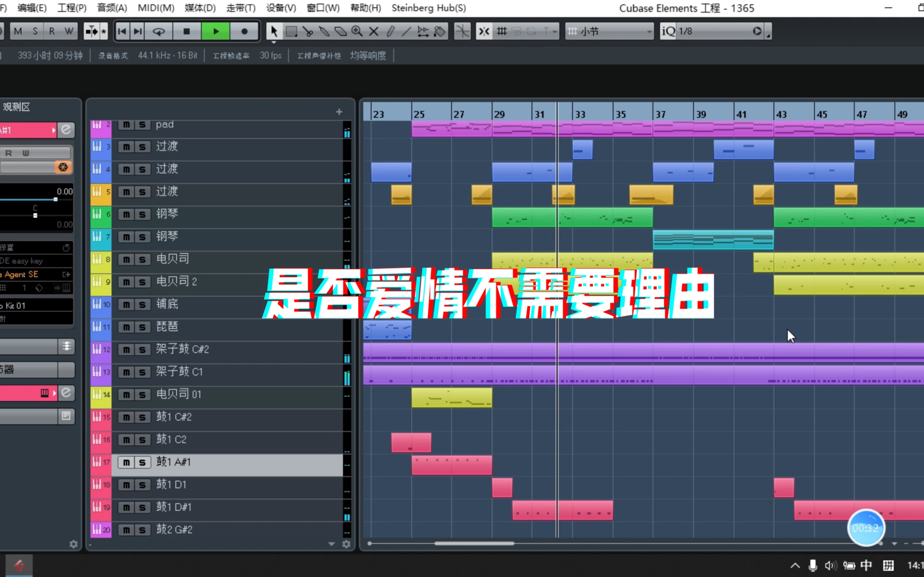This screenshot has height=577, width=924.
Task: Go to next marker in transport
Action: tap(138, 31)
